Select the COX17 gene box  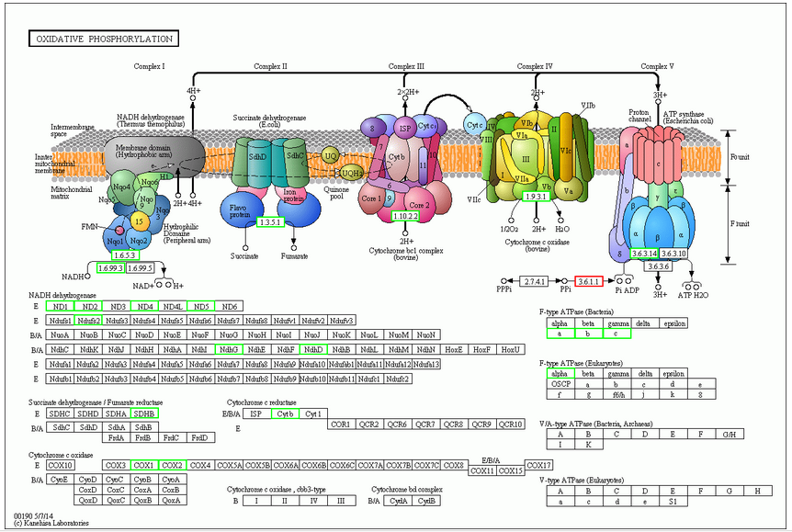(x=538, y=465)
